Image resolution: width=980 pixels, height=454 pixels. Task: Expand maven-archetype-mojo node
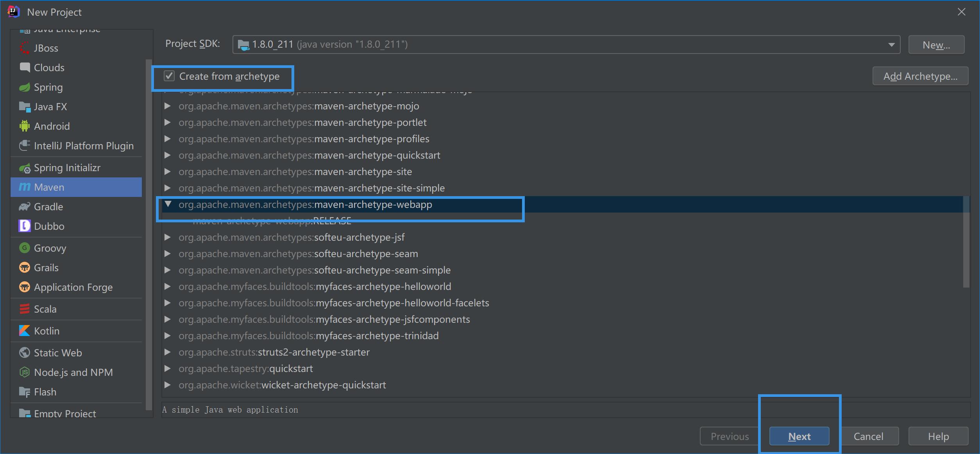pyautogui.click(x=168, y=106)
